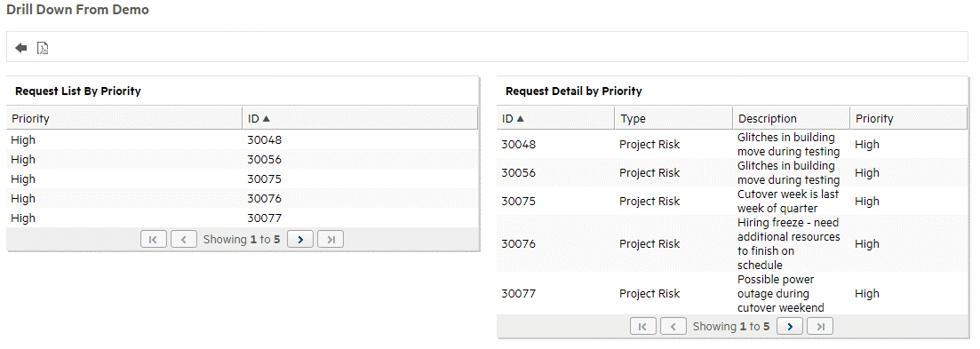Sort Request Detail by Type column header
The height and width of the screenshot is (349, 980).
(673, 118)
